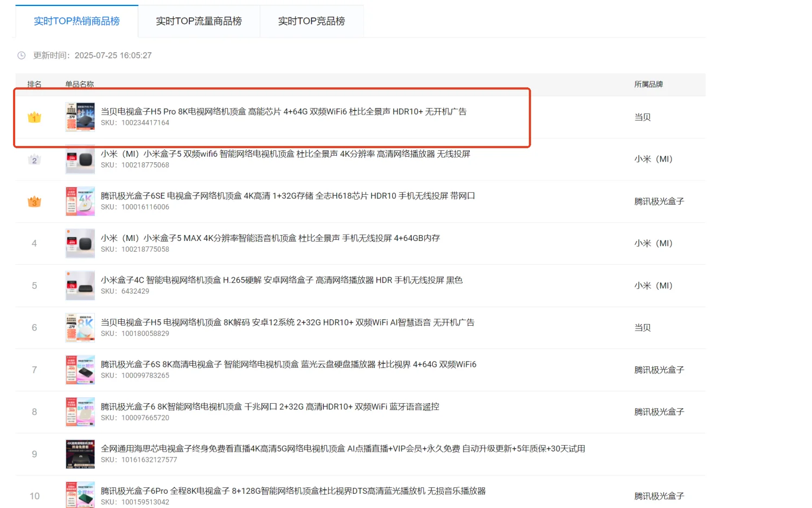The height and width of the screenshot is (508, 812).
Task: Open product title 腾讯极光盒子6SE 电视盒子
Action: pyautogui.click(x=288, y=195)
